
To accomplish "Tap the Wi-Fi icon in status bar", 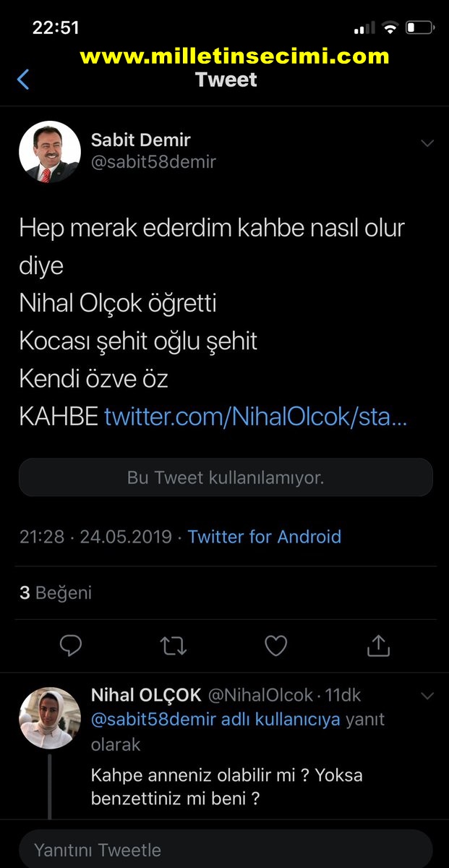I will [390, 29].
